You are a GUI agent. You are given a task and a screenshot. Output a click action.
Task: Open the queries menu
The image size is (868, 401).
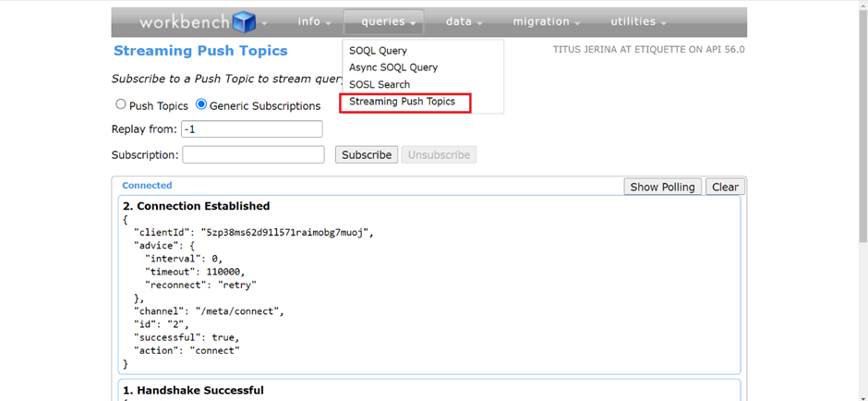383,22
